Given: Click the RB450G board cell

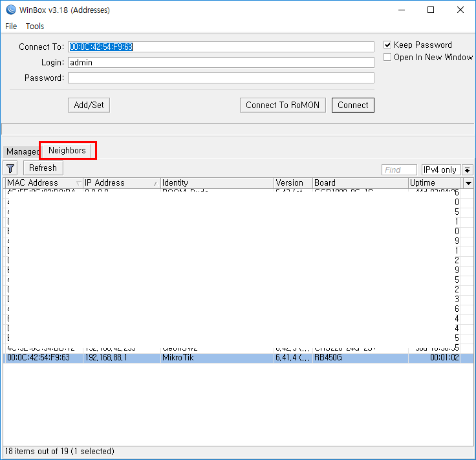Looking at the screenshot, I should tap(360, 358).
